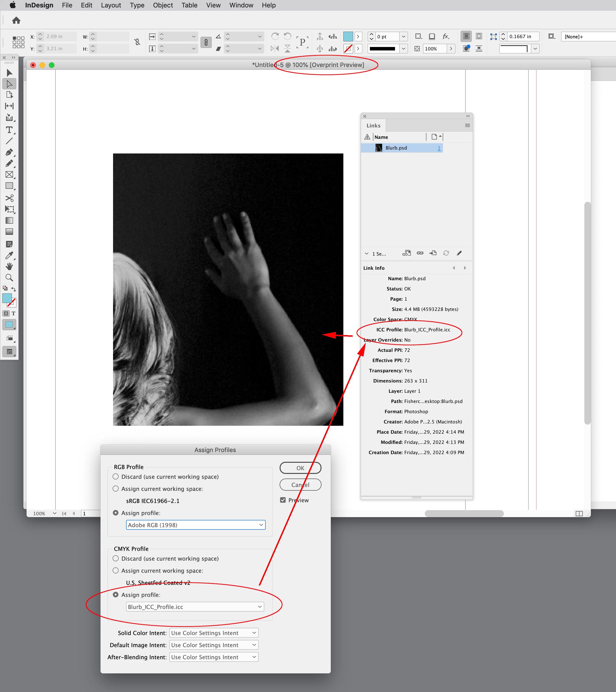Select CMYK Assign current working space option

click(x=116, y=570)
